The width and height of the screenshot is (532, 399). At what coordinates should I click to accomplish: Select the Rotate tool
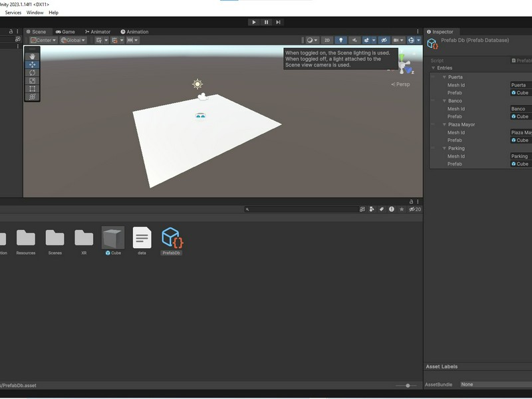[x=33, y=72]
